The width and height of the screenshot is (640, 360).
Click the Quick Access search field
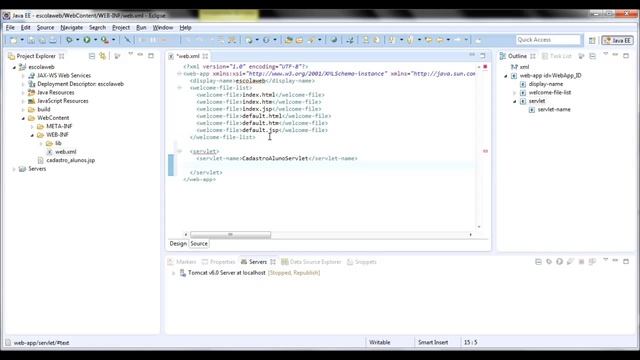[548, 40]
